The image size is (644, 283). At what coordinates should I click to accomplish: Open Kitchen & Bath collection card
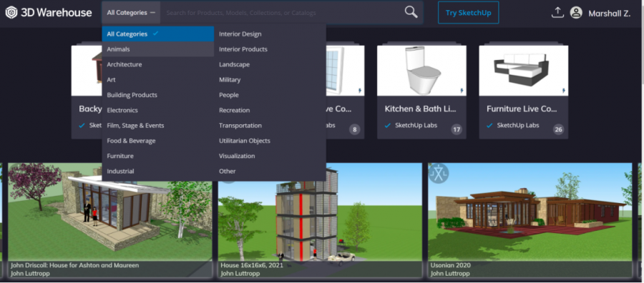(421, 92)
